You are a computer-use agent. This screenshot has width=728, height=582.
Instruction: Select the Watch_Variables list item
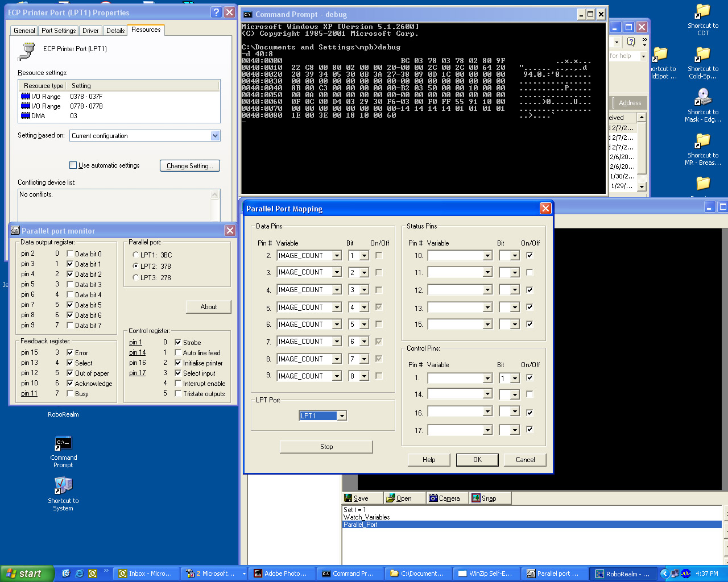[x=367, y=517]
